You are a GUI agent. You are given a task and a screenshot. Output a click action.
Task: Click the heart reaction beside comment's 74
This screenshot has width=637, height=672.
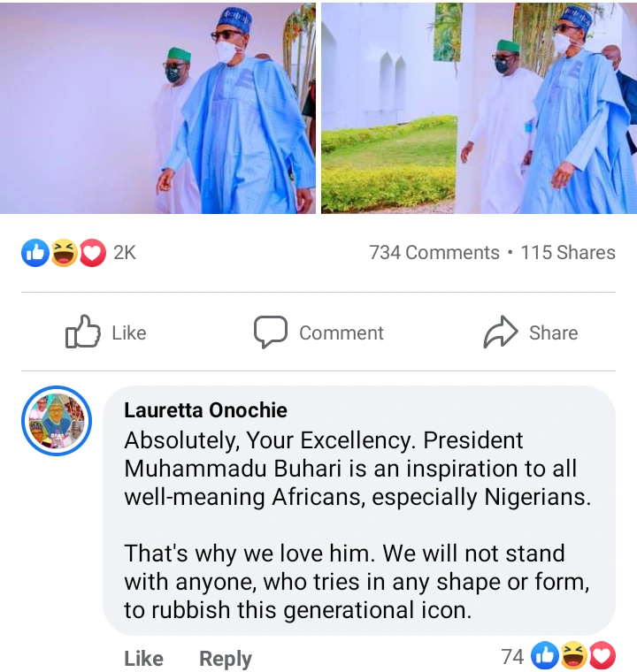pyautogui.click(x=602, y=656)
